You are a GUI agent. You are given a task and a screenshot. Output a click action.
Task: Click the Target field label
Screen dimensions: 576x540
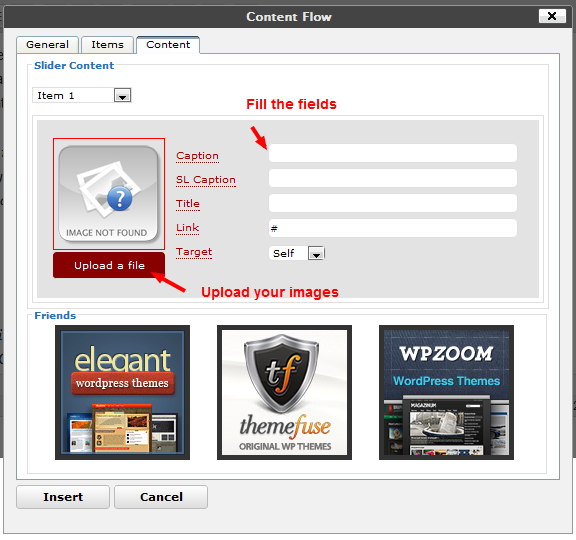[194, 252]
